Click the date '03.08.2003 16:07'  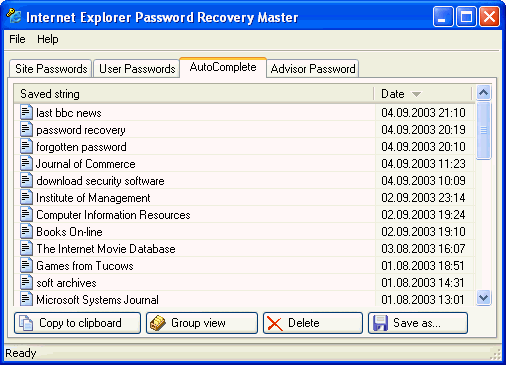(x=423, y=249)
